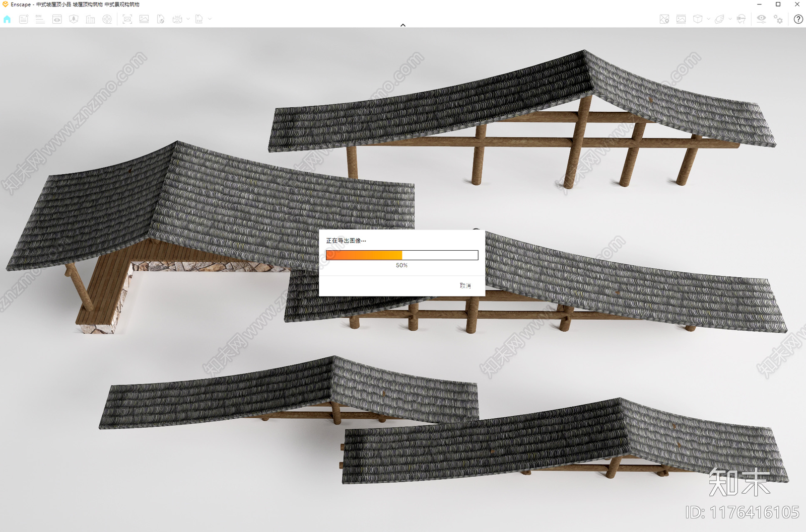Open the asset library buildings icon
This screenshot has height=532, width=806.
click(x=90, y=19)
